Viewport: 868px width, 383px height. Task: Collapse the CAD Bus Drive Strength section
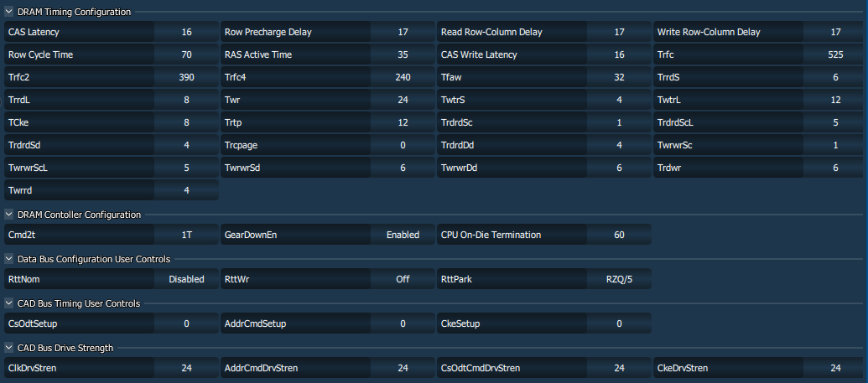click(x=9, y=348)
